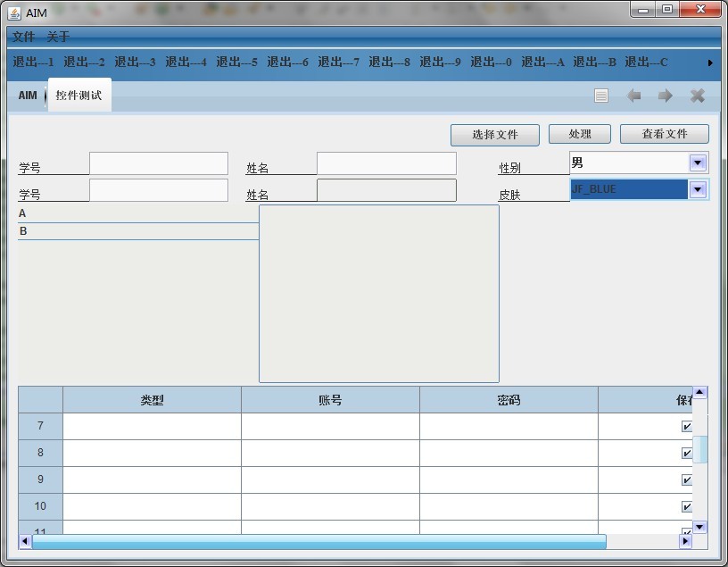The width and height of the screenshot is (728, 567).
Task: Go to previous tab with left arrow
Action: pyautogui.click(x=633, y=96)
